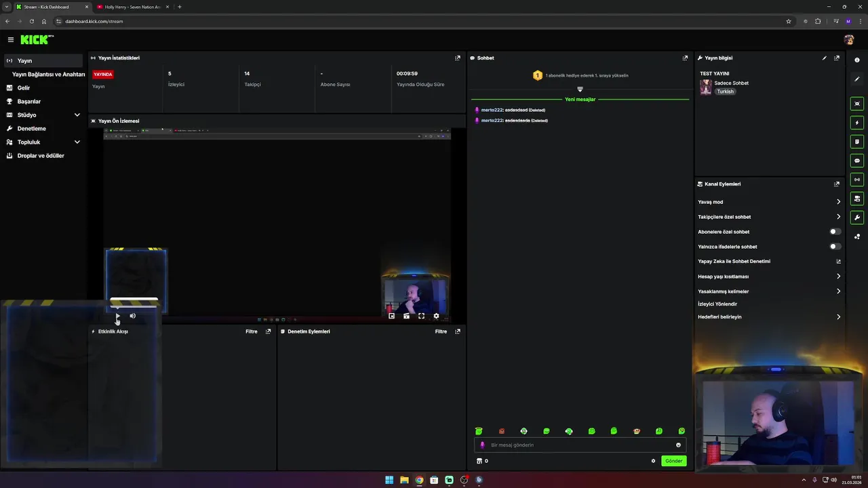Open emoji picker in chat input

pos(678,445)
